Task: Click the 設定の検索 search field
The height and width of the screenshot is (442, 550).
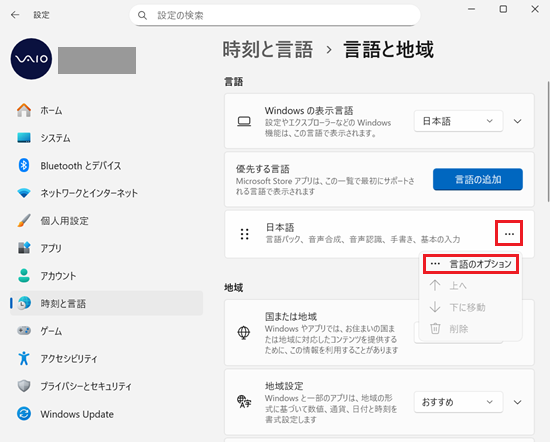Action: 275,15
